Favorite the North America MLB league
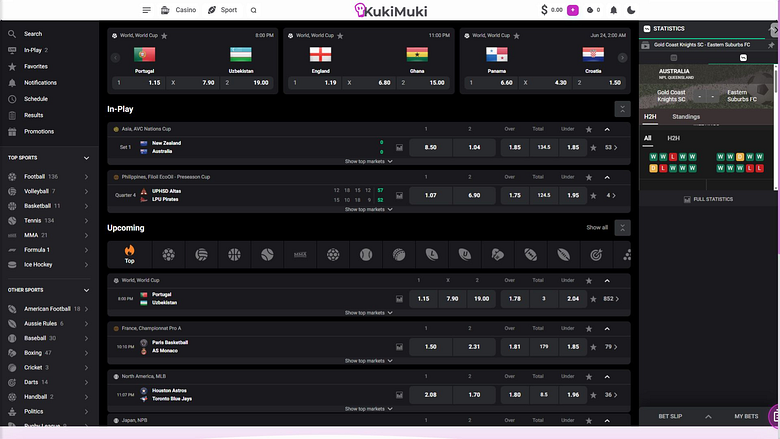The width and height of the screenshot is (780, 439). point(589,377)
